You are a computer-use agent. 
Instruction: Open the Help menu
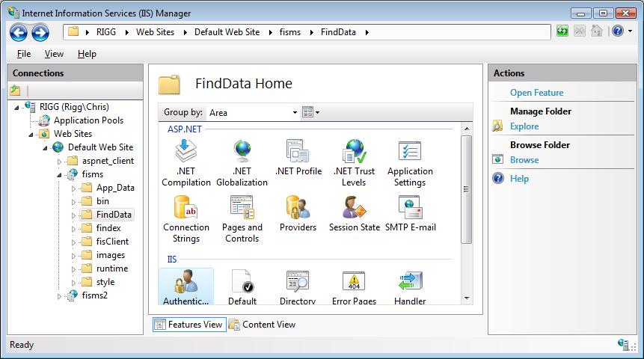(87, 54)
